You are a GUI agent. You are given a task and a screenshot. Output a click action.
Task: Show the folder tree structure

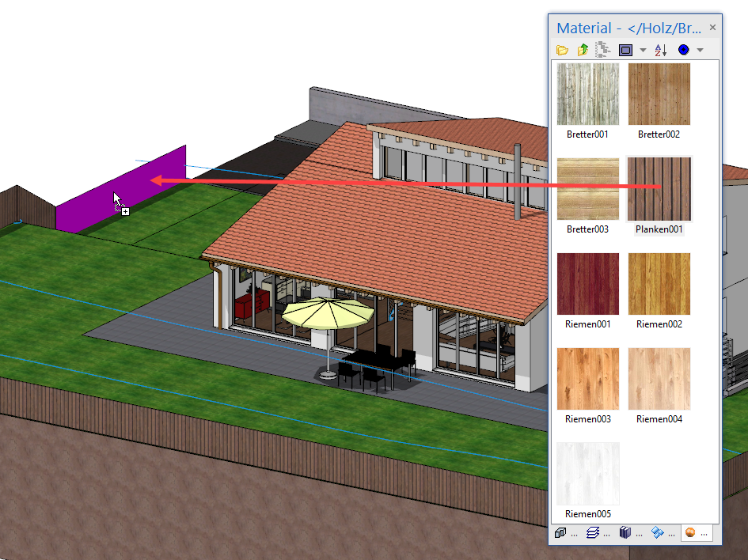(x=603, y=50)
